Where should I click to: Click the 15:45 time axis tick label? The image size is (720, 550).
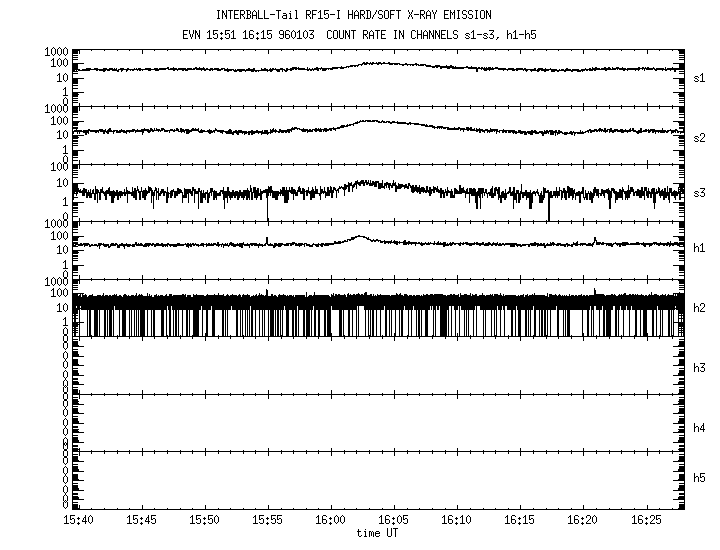coord(142,521)
